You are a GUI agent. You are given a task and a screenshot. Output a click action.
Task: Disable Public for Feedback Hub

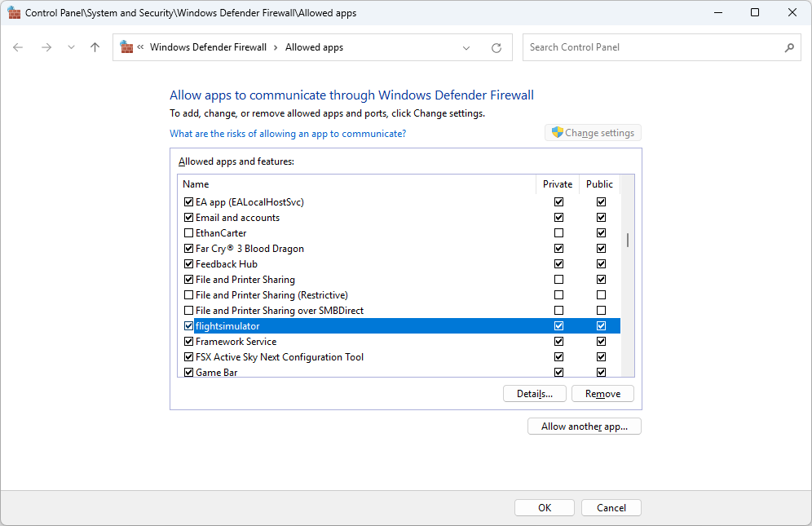[x=601, y=264]
